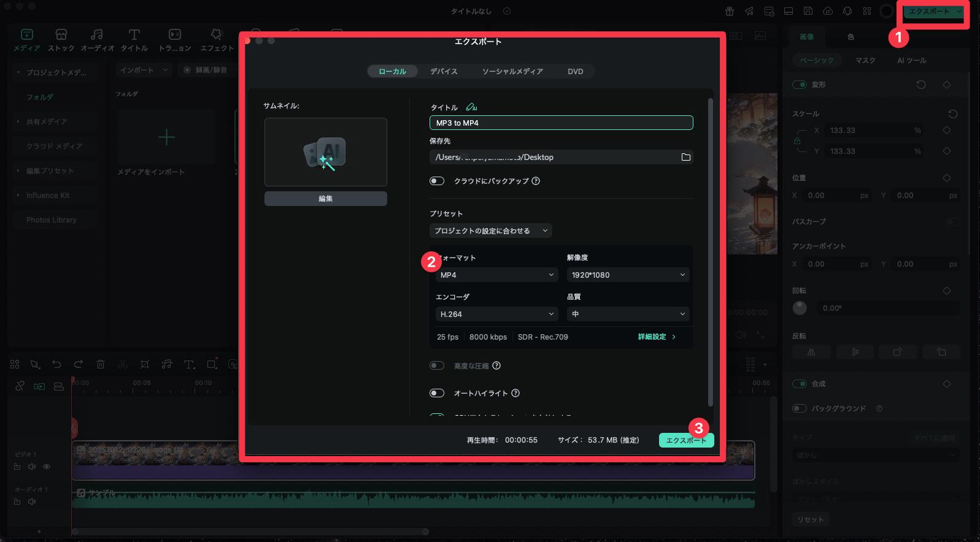Switch to the DVD export tab

coord(576,72)
